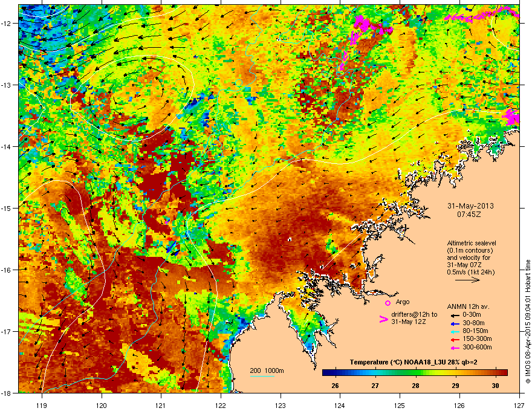Click the 0.5m/s reference velocity arrow
Screen dimensions: 532x411
(467, 280)
